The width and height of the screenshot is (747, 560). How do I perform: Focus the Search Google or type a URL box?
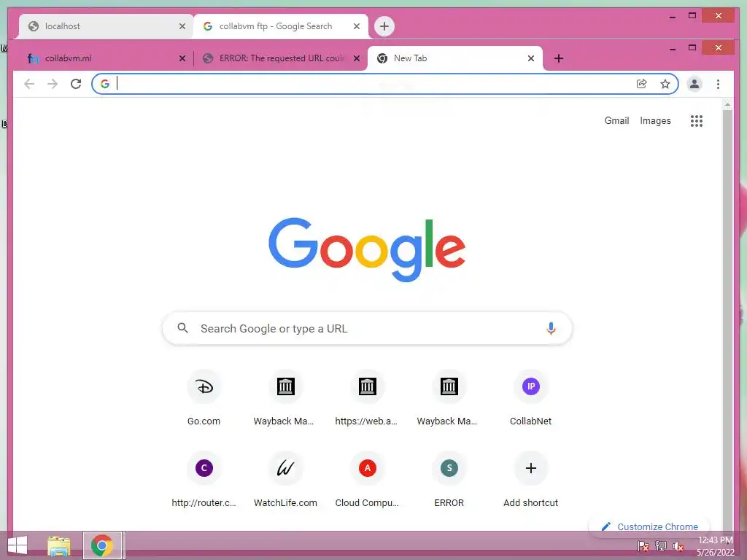point(367,329)
